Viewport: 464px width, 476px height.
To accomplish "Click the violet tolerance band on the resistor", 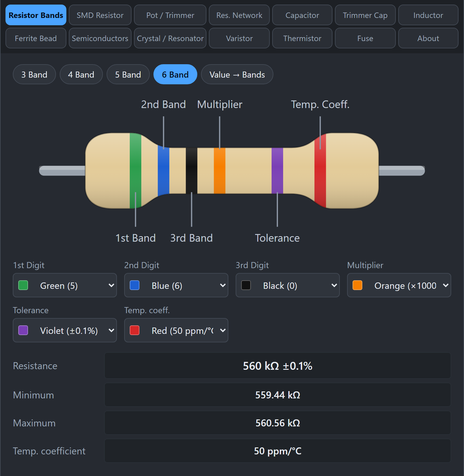I will (x=277, y=171).
